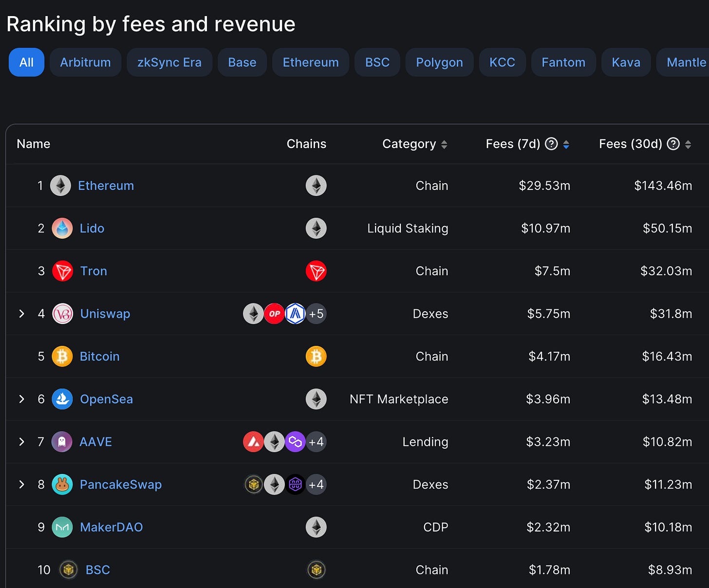Image resolution: width=709 pixels, height=588 pixels.
Task: Open the OpenSea protocol link
Action: pyautogui.click(x=106, y=399)
